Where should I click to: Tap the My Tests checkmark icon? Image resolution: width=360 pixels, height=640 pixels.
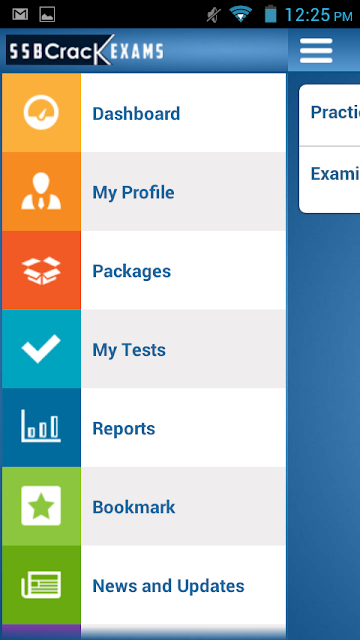click(x=41, y=349)
